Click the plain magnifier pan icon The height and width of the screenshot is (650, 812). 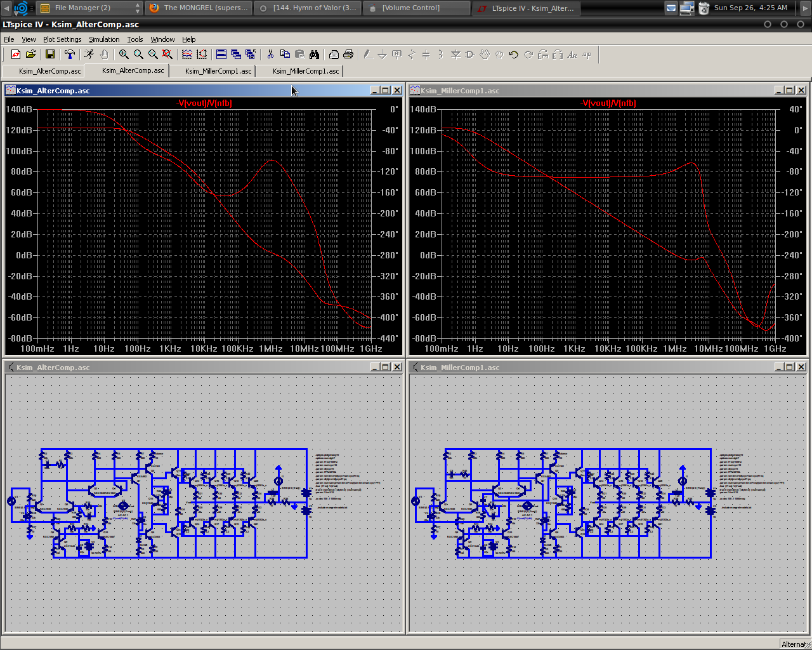(x=138, y=55)
